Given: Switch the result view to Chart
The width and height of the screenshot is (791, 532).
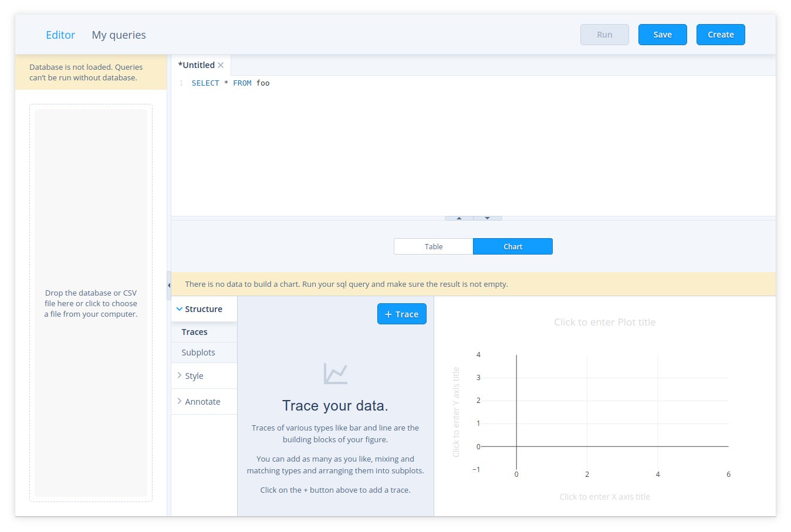Looking at the screenshot, I should (512, 246).
